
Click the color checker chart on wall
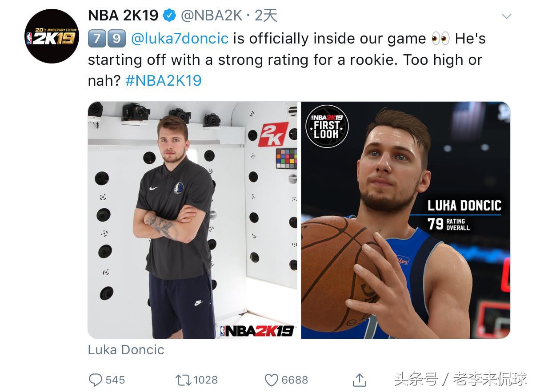coord(286,158)
